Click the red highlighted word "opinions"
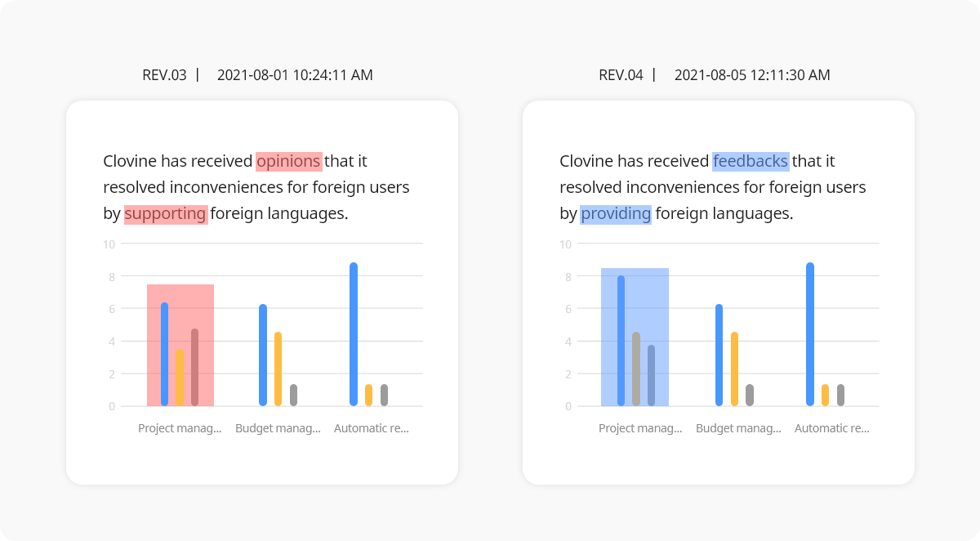980x541 pixels. click(289, 161)
